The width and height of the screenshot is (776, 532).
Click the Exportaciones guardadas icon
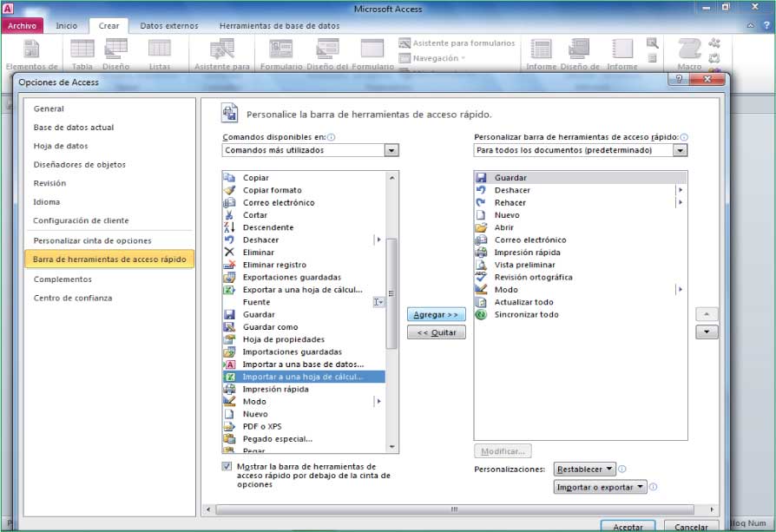click(x=229, y=277)
